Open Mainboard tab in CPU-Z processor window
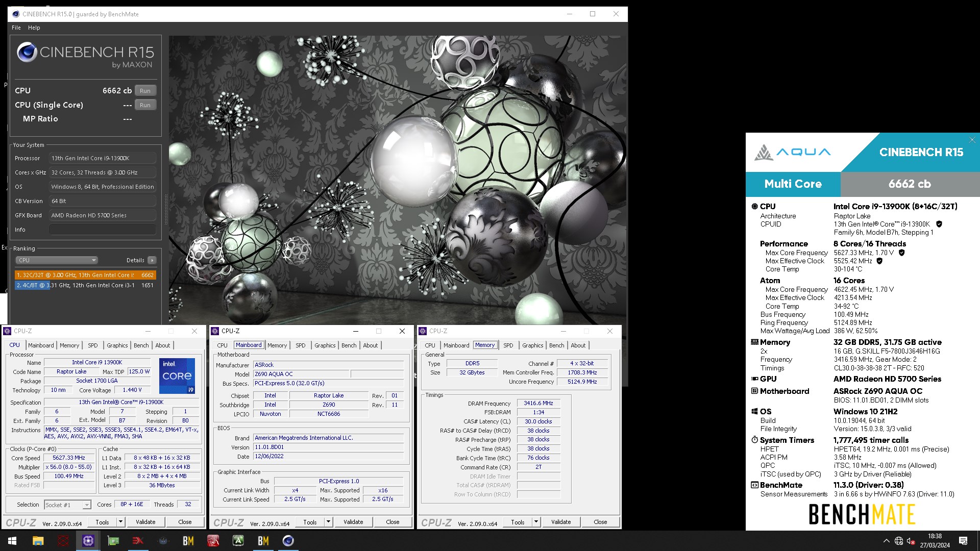Viewport: 980px width, 551px height. point(41,345)
